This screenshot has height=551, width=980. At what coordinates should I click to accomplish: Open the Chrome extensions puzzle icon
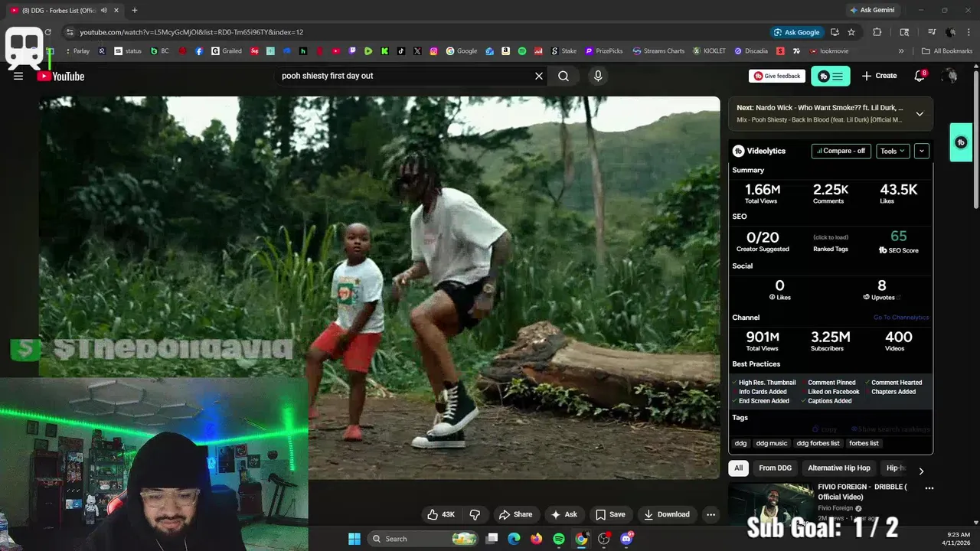[877, 32]
